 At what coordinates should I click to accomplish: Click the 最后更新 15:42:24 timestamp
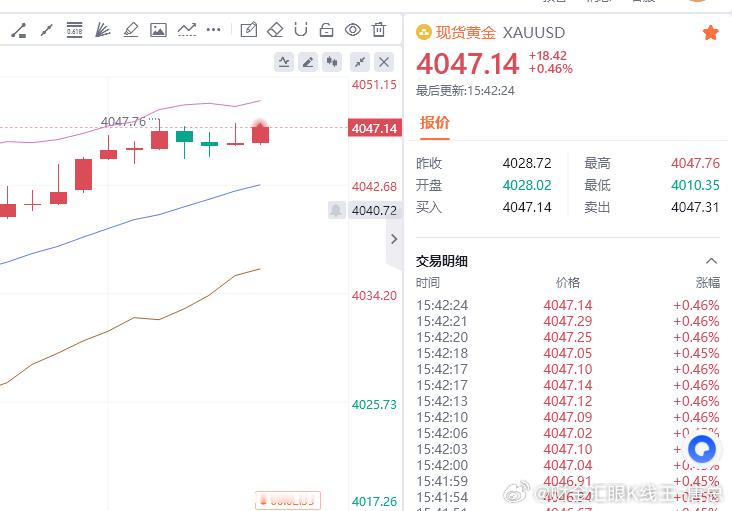465,91
